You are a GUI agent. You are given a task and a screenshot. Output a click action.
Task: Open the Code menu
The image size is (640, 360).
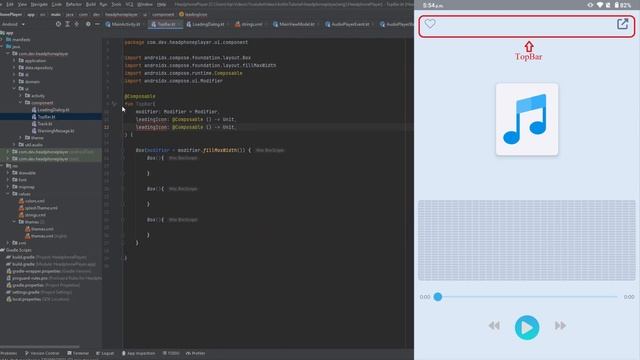coord(57,4)
